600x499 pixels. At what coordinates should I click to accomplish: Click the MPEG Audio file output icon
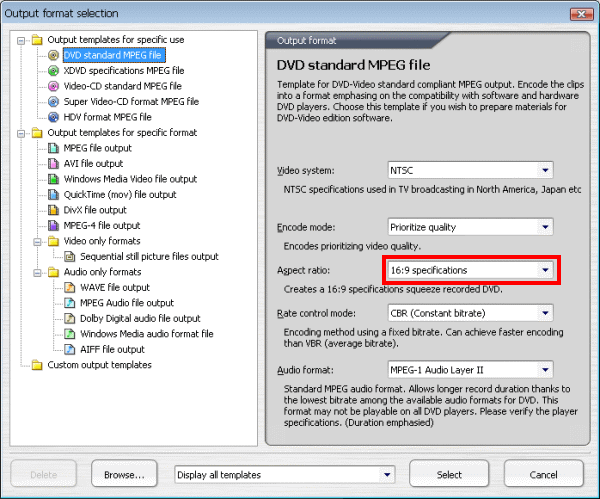[70, 303]
